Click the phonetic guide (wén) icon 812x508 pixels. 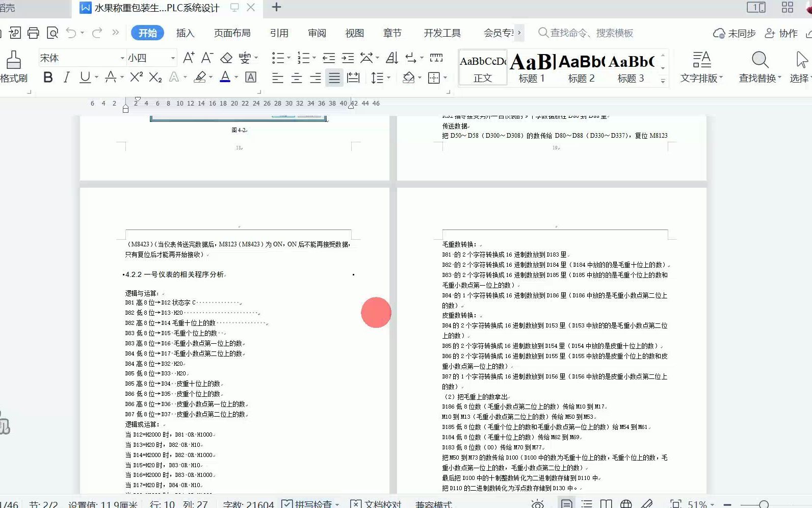(x=245, y=58)
